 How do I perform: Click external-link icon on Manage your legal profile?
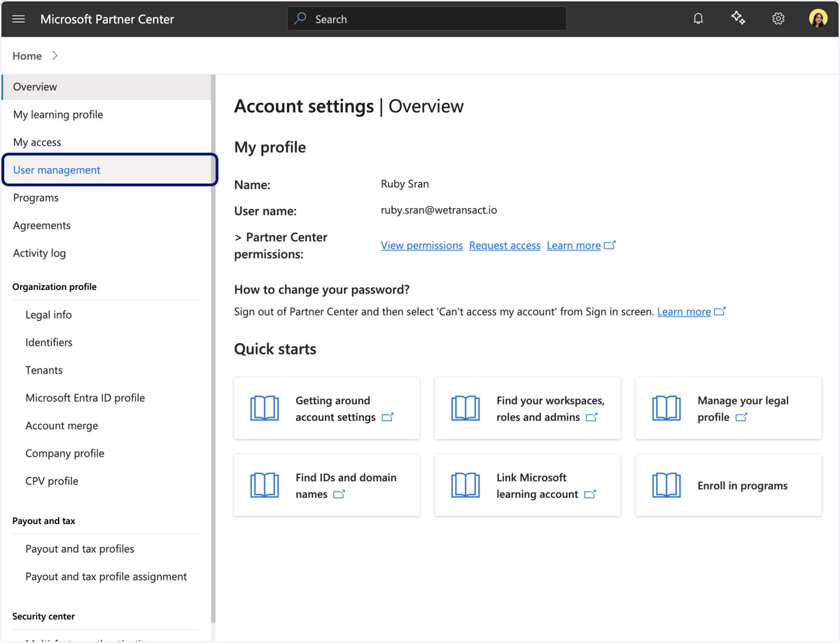pyautogui.click(x=741, y=417)
